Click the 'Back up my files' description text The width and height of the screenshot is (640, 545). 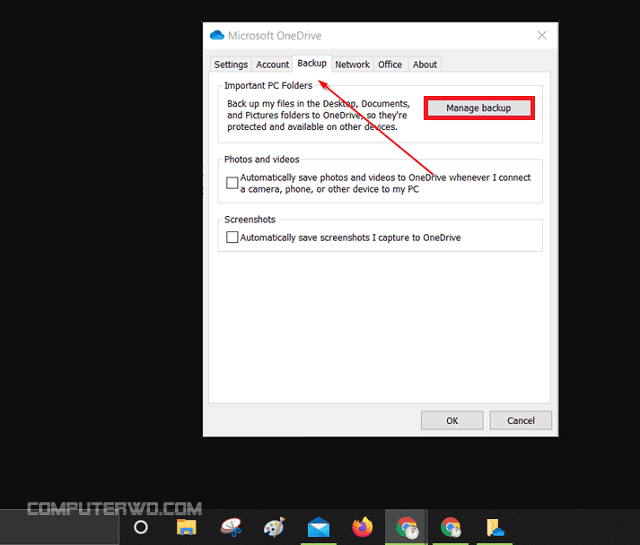[318, 115]
